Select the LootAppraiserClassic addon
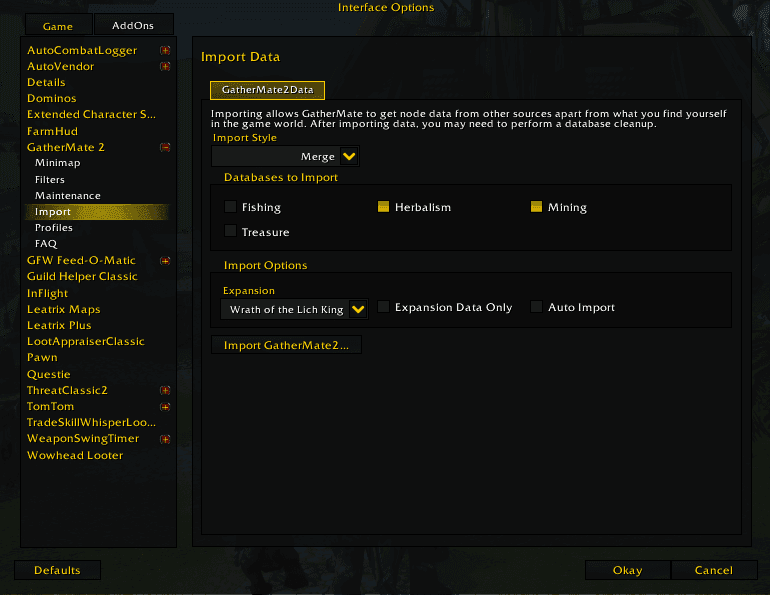 point(85,342)
